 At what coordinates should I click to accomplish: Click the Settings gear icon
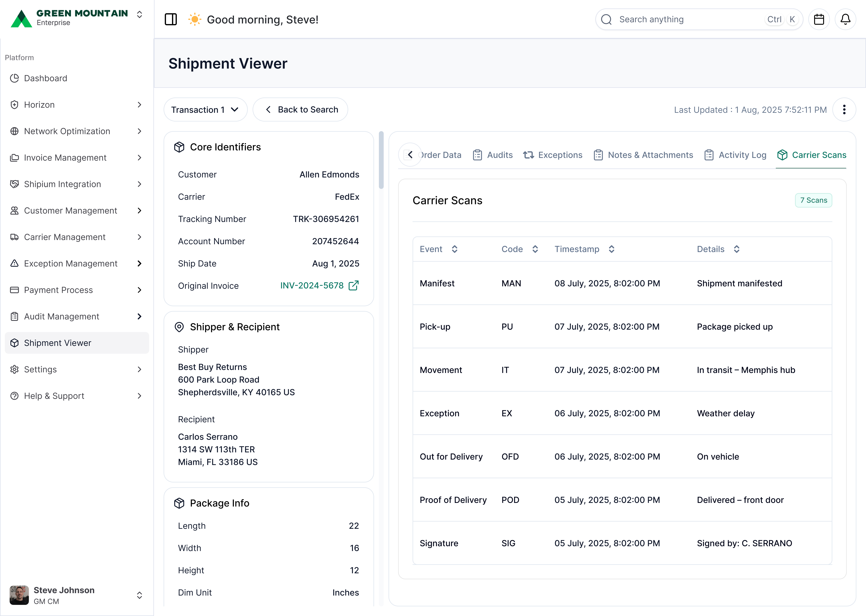click(x=14, y=370)
